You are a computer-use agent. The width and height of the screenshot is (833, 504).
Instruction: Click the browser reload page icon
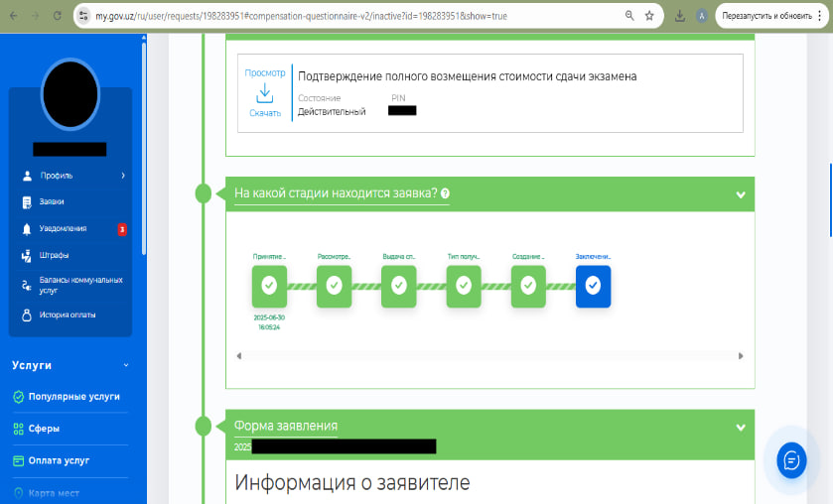click(57, 16)
